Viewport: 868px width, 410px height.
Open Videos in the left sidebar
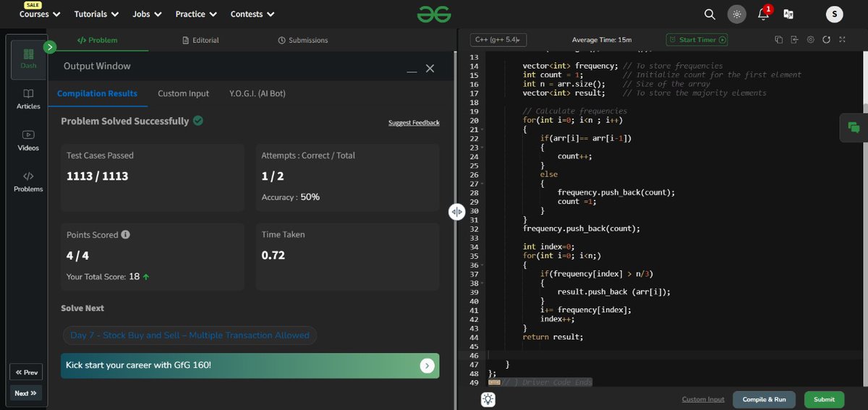tap(28, 140)
